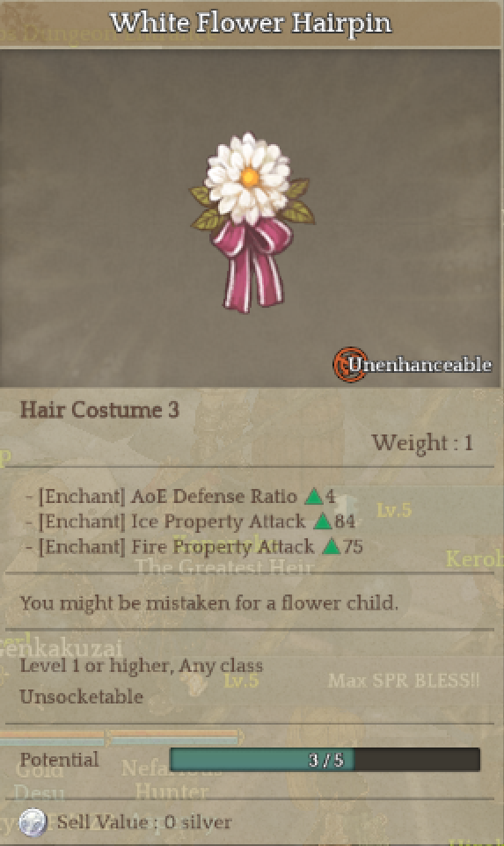The width and height of the screenshot is (504, 846).
Task: Click the Potential progress bar
Action: tap(325, 760)
